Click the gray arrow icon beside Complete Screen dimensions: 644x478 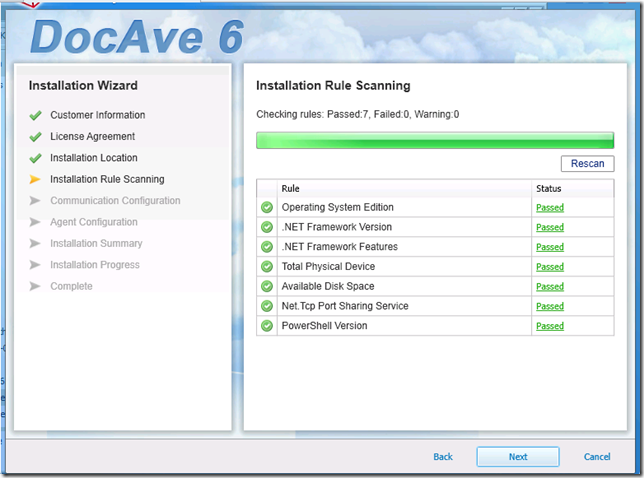(x=35, y=286)
